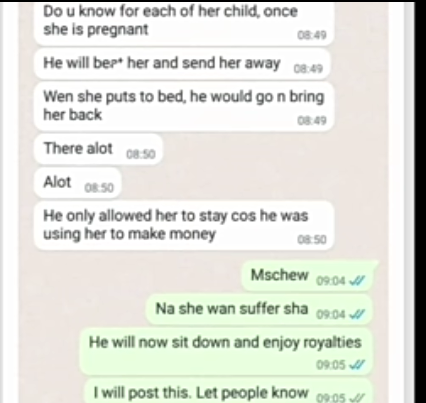The height and width of the screenshot is (403, 426).
Task: Click the 08:50 timestamp beside There alot
Action: click(x=141, y=154)
